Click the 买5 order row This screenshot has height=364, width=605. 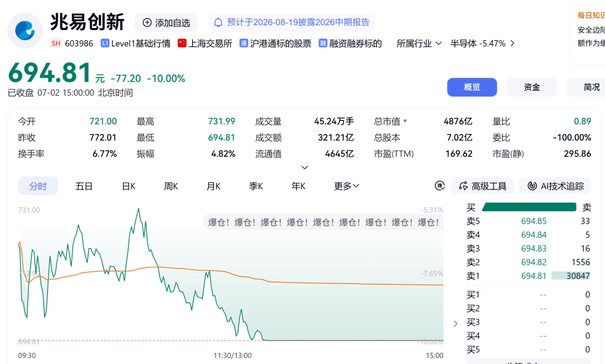coord(528,349)
